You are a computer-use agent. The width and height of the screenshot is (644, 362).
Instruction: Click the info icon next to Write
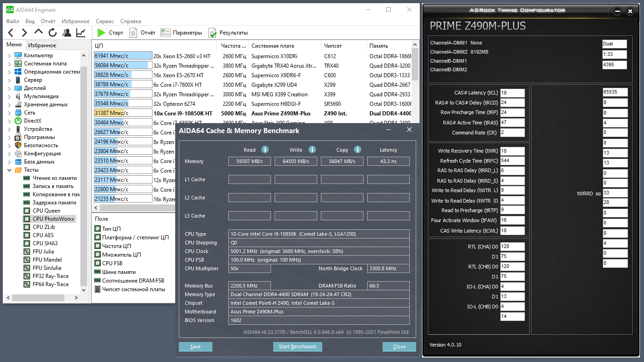click(x=312, y=149)
